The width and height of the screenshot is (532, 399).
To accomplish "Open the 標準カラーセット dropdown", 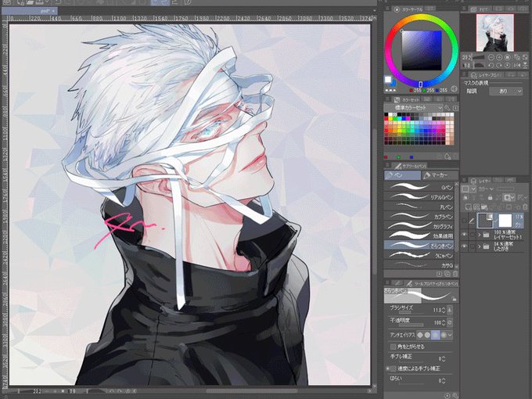I will [x=413, y=107].
